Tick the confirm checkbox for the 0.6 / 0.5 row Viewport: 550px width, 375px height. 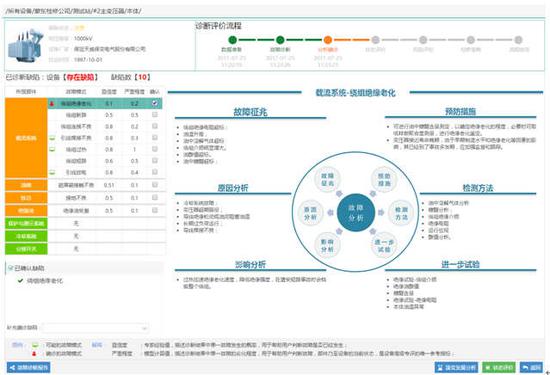pos(155,160)
